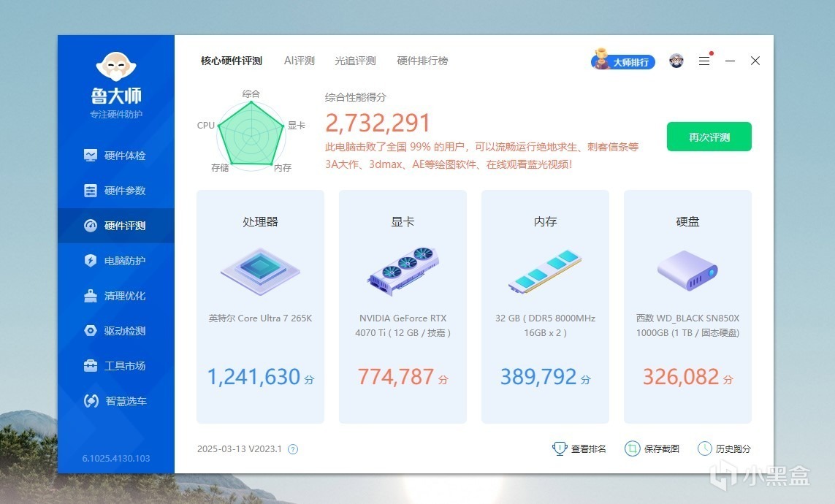Click disk score 326,082
The width and height of the screenshot is (835, 504).
click(x=681, y=377)
